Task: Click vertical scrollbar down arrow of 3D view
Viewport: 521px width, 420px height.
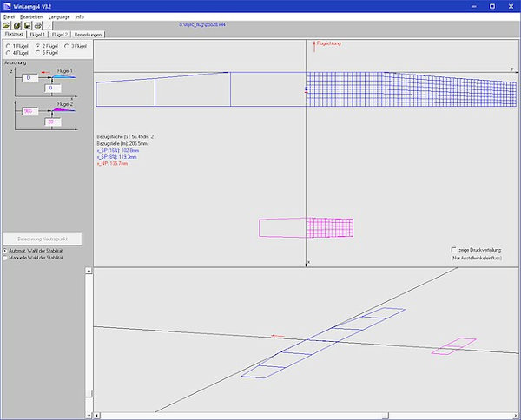Action: 89,415
